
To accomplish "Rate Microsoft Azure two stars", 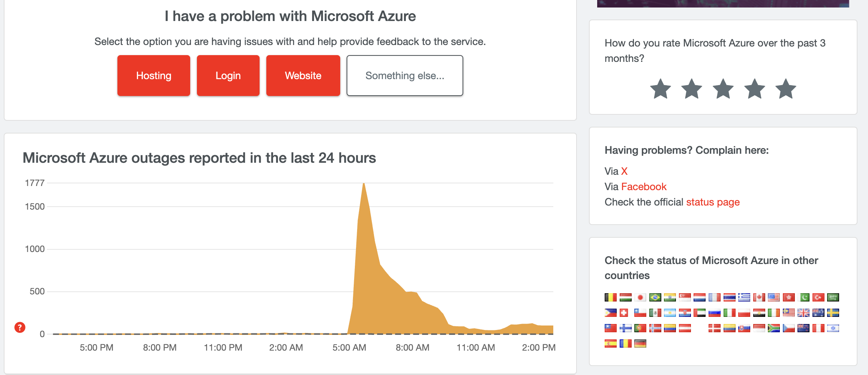I will 692,89.
